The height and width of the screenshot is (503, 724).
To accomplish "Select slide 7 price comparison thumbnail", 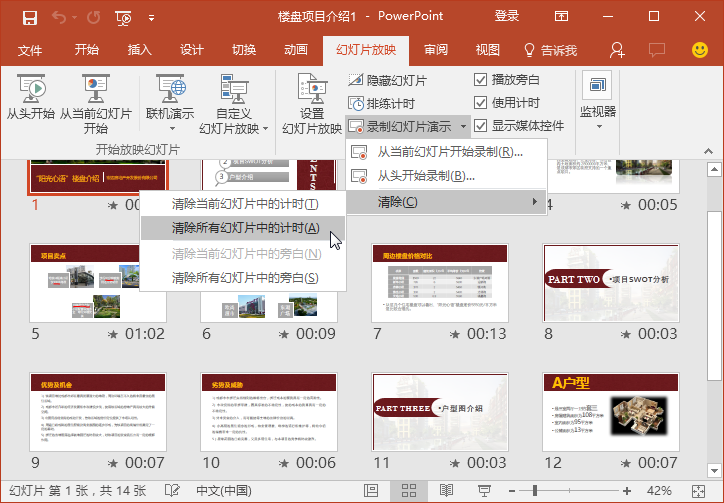I will 440,283.
